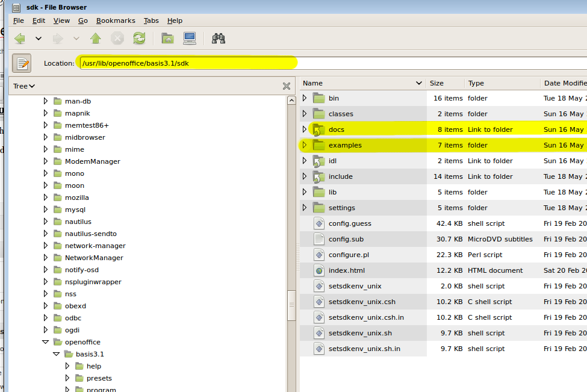Expand the idl link folder row
The image size is (587, 392).
(x=305, y=161)
